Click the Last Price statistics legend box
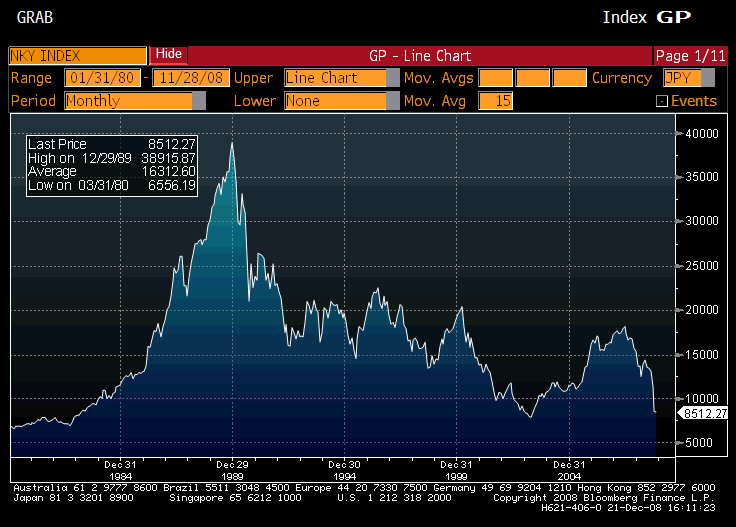This screenshot has width=736, height=527. click(x=111, y=165)
